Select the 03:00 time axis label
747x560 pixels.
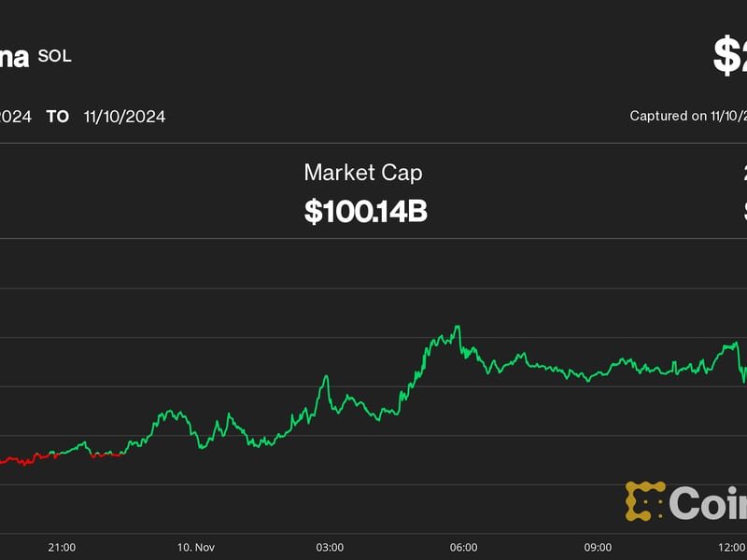(x=330, y=547)
